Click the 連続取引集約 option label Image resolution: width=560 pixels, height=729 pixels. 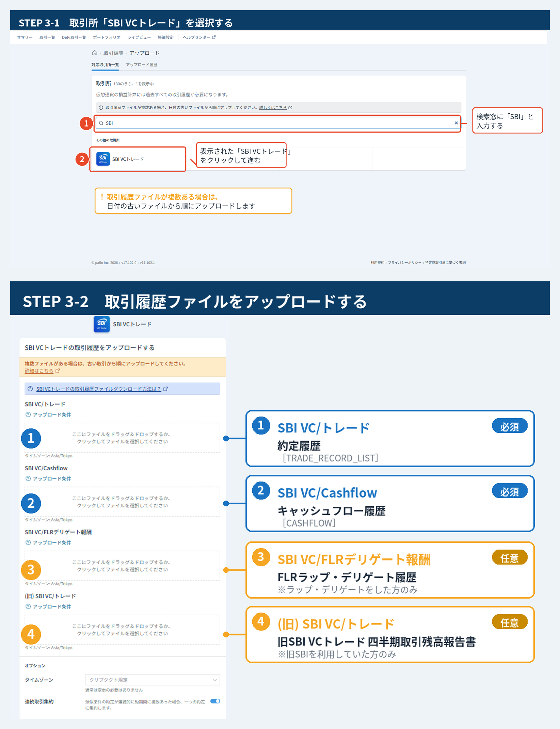click(x=39, y=702)
